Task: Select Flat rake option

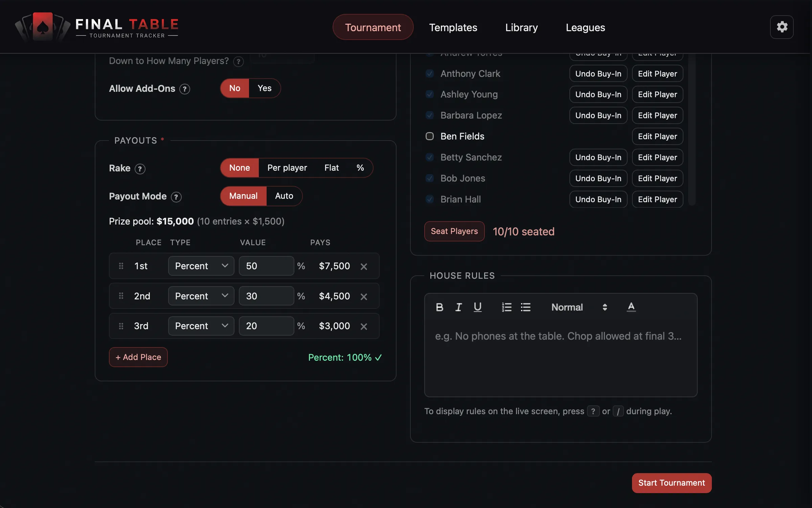Action: (332, 168)
